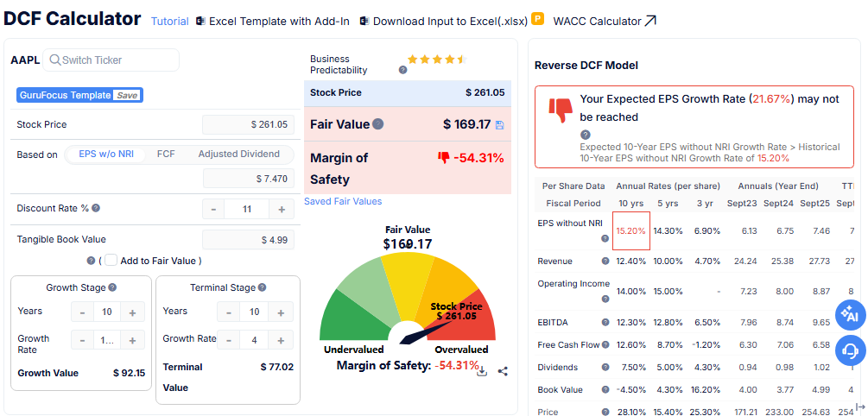This screenshot has height=416, width=868.
Task: Click the WACC Calculator external arrow icon
Action: point(650,21)
